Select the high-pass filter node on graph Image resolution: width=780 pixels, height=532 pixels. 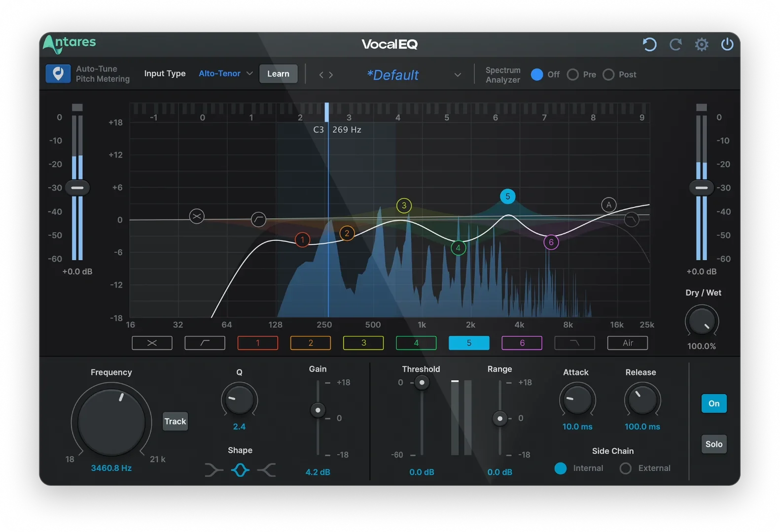click(258, 219)
